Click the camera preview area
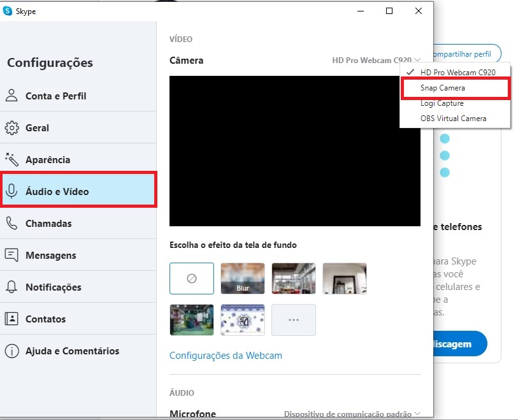Screen dimensions: 518x420 pyautogui.click(x=294, y=151)
